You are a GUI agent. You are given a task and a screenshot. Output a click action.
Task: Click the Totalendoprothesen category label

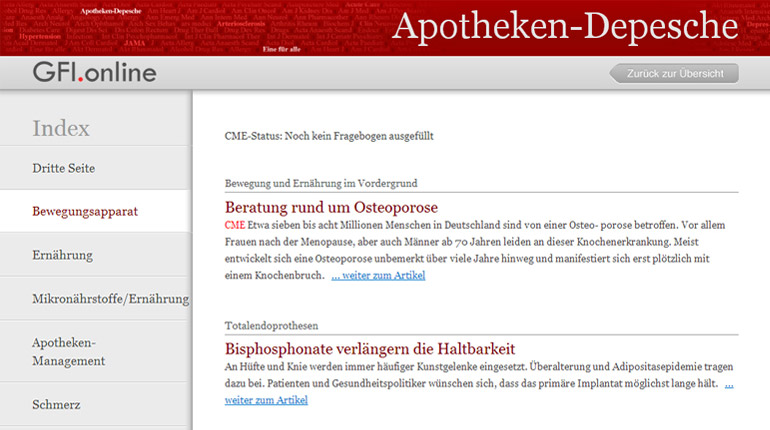272,326
